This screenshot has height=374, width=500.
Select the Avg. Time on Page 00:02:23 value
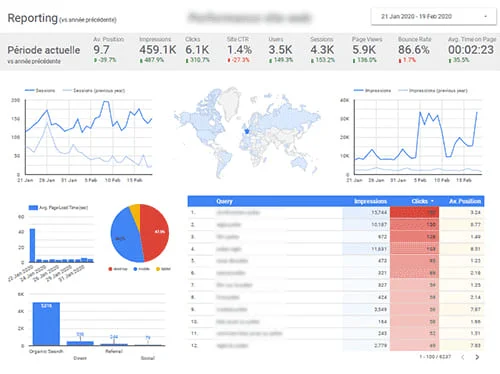(471, 50)
